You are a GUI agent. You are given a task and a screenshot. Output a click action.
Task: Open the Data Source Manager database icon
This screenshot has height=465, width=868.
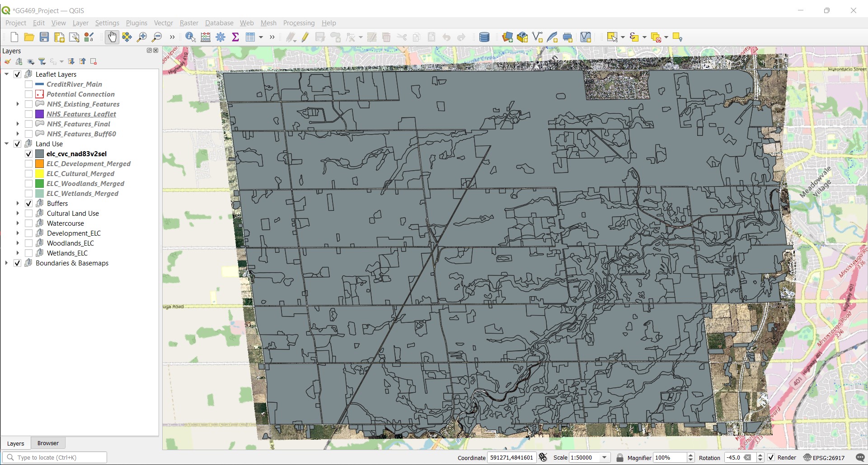(x=484, y=37)
